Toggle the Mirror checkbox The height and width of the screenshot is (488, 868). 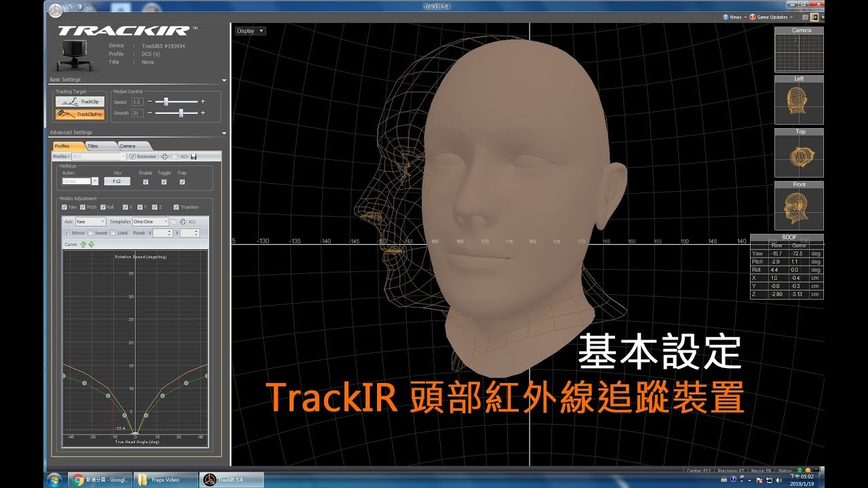coord(66,232)
